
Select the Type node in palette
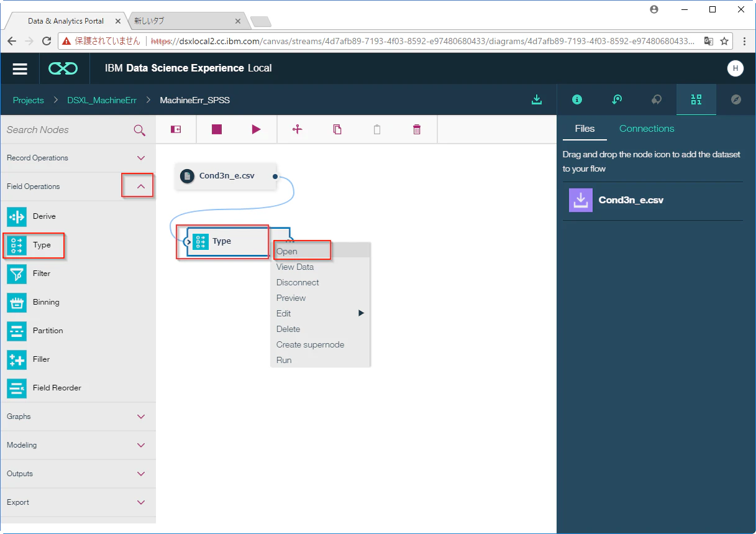tap(78, 245)
